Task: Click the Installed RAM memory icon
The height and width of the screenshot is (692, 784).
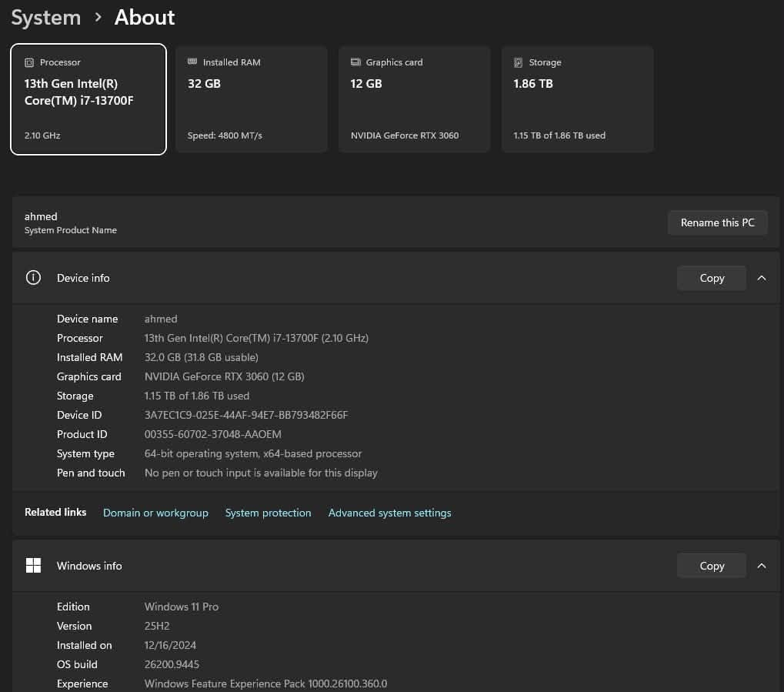Action: [x=192, y=62]
